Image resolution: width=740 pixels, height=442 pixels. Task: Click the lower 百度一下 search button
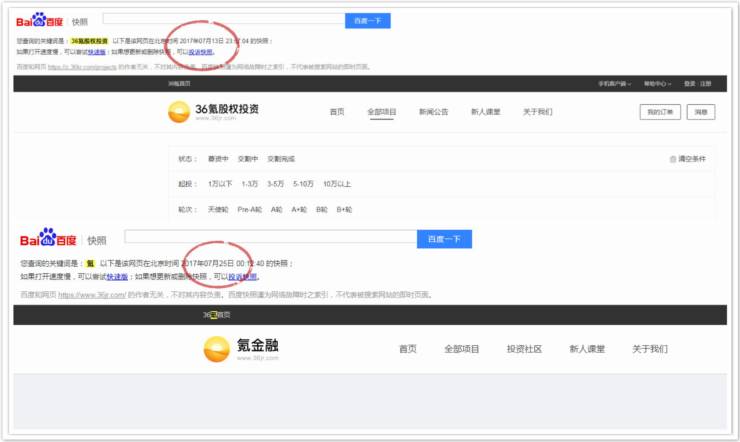(444, 239)
